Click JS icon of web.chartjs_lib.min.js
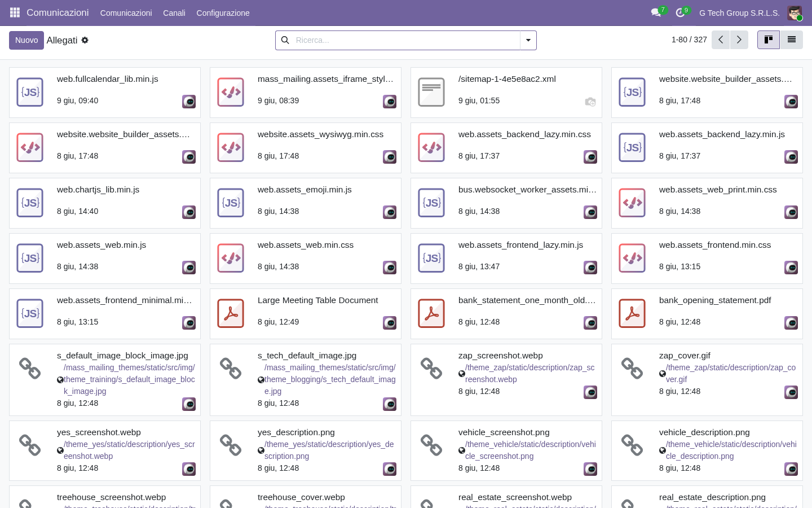Image resolution: width=812 pixels, height=508 pixels. pos(30,203)
